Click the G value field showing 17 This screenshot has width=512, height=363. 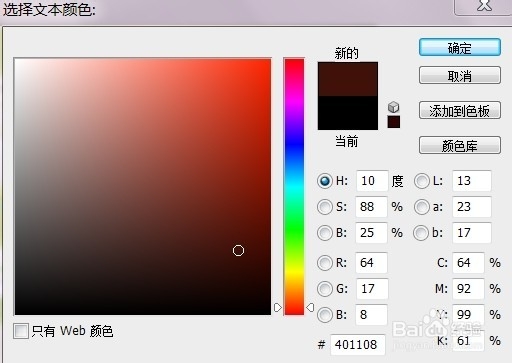click(372, 289)
